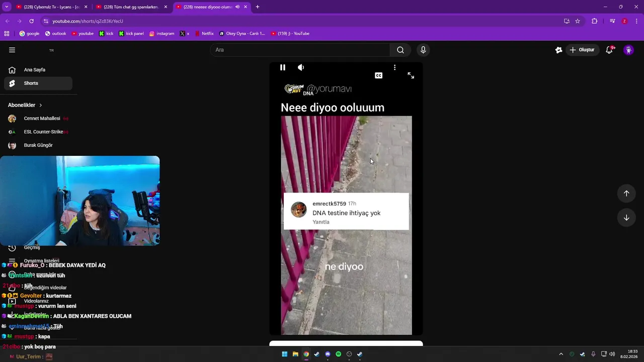This screenshot has height=362, width=644.
Task: Open the star-shaped icon beside Oluştur
Action: click(558, 50)
